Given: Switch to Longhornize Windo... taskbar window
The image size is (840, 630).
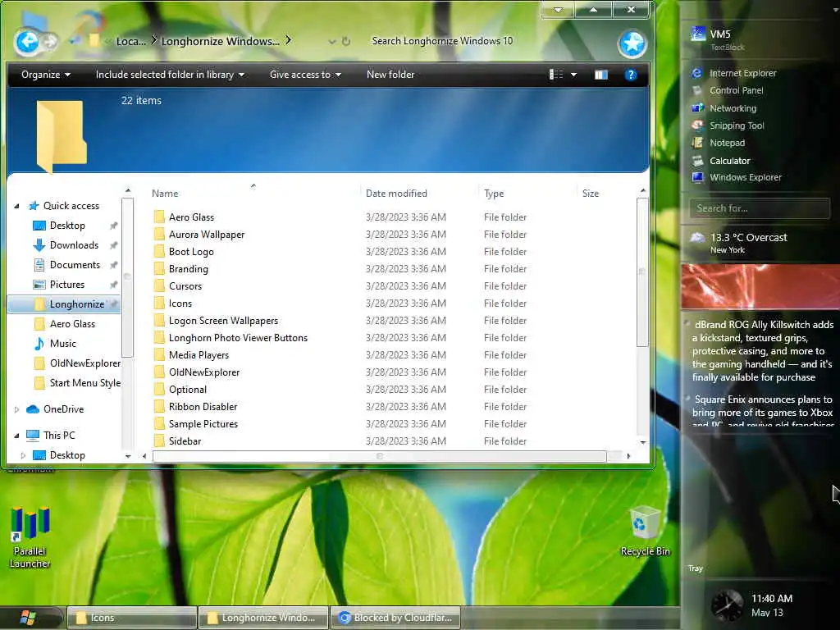Looking at the screenshot, I should (263, 618).
